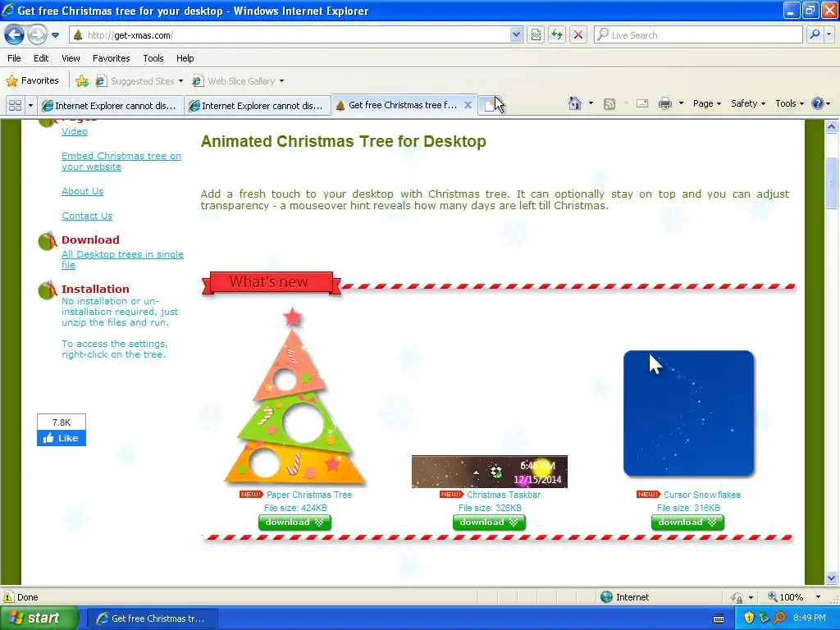Open the About Us link
Viewport: 840px width, 630px height.
coord(83,191)
